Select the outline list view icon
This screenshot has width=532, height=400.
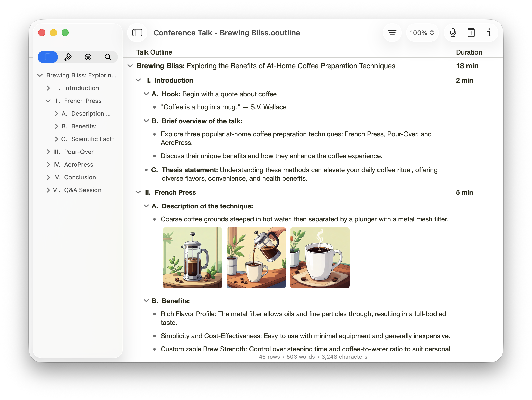click(48, 57)
